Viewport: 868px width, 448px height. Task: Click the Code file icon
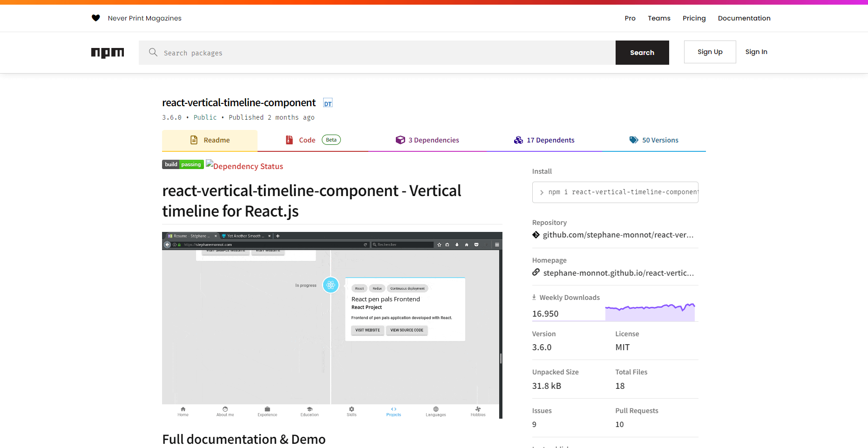289,140
